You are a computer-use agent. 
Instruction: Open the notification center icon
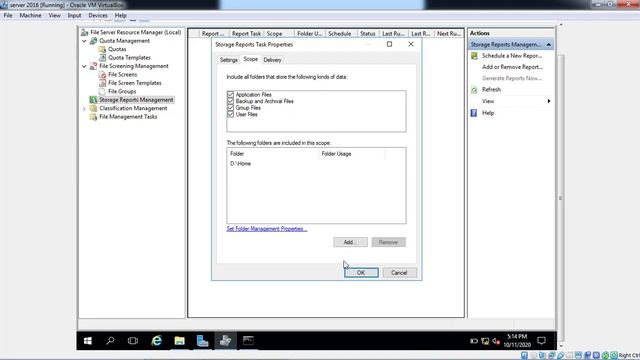pyautogui.click(x=542, y=341)
